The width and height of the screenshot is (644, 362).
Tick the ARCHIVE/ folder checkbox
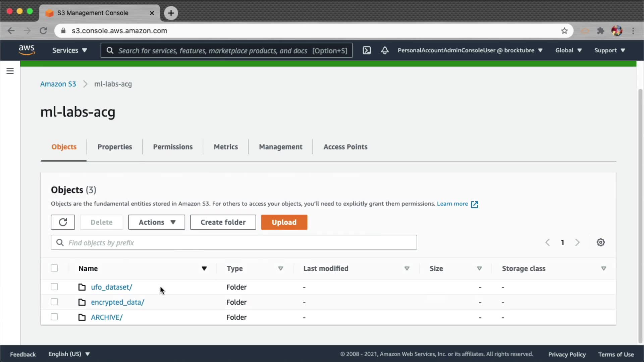(54, 317)
